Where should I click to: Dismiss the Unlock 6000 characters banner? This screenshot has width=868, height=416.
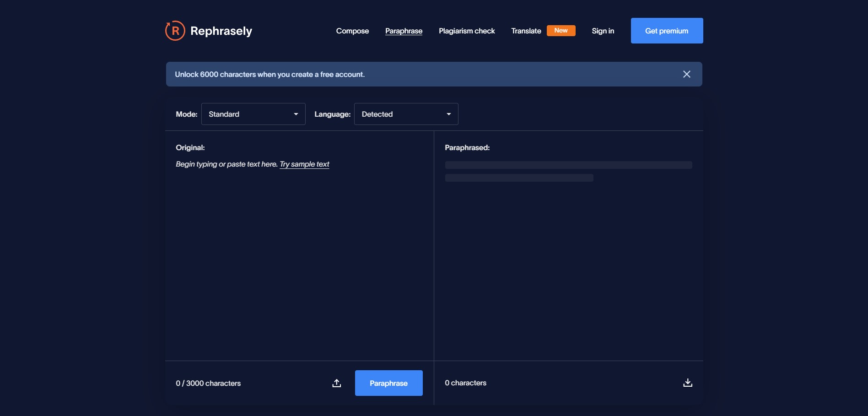(686, 74)
